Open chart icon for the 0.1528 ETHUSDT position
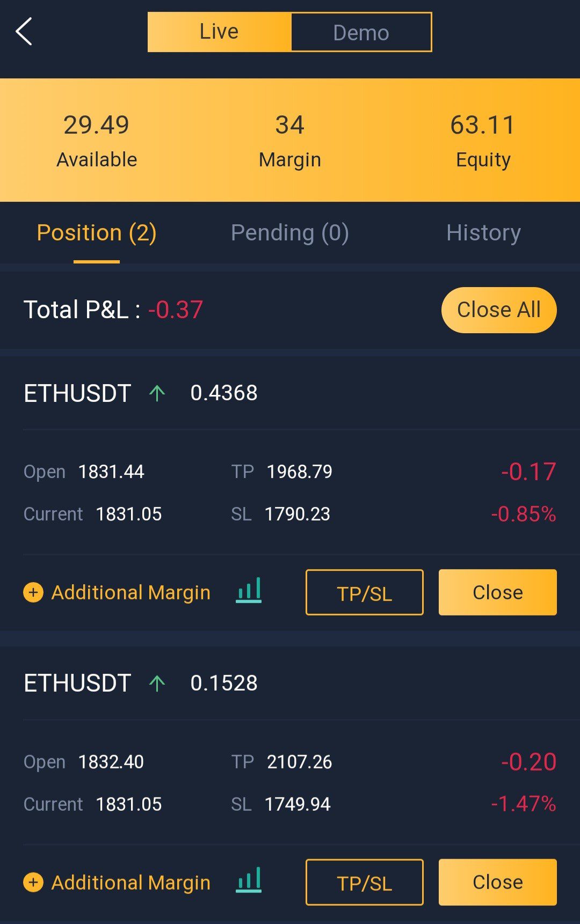Image resolution: width=580 pixels, height=924 pixels. point(249,881)
